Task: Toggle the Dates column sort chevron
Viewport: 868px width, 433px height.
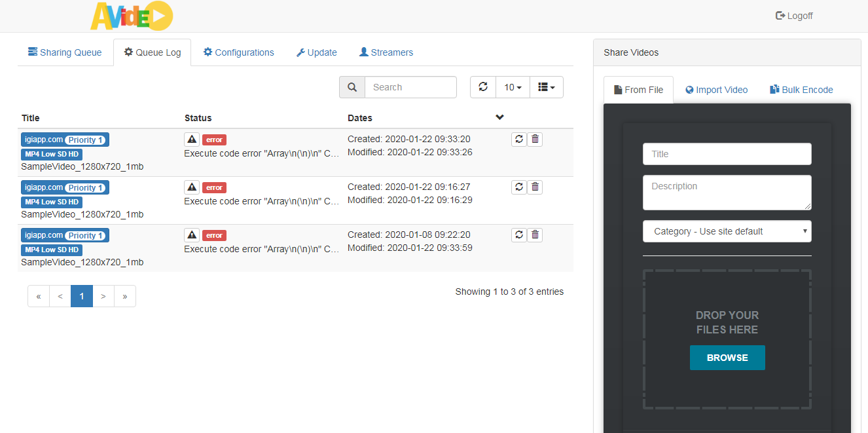Action: 499,117
